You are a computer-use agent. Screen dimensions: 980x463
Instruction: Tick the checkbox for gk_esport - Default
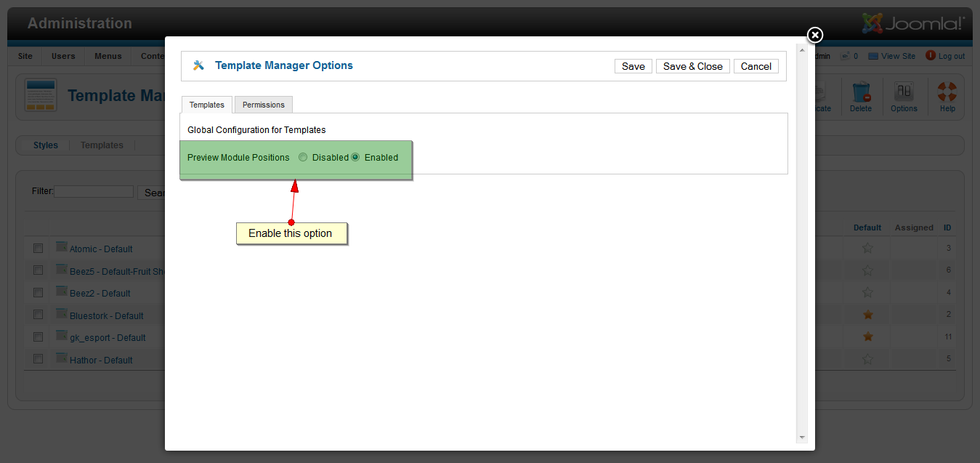[x=38, y=337]
